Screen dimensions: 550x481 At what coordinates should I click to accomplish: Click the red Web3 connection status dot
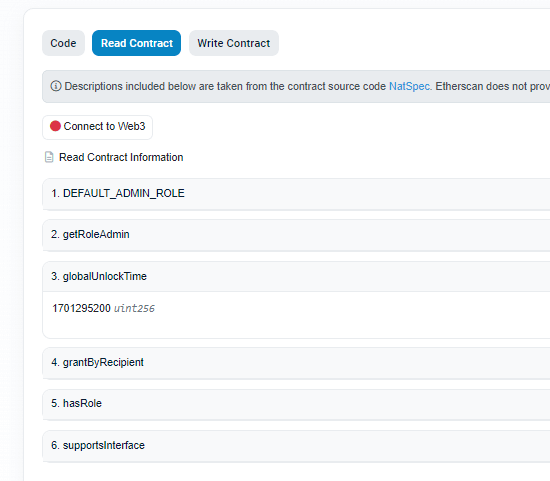[55, 126]
